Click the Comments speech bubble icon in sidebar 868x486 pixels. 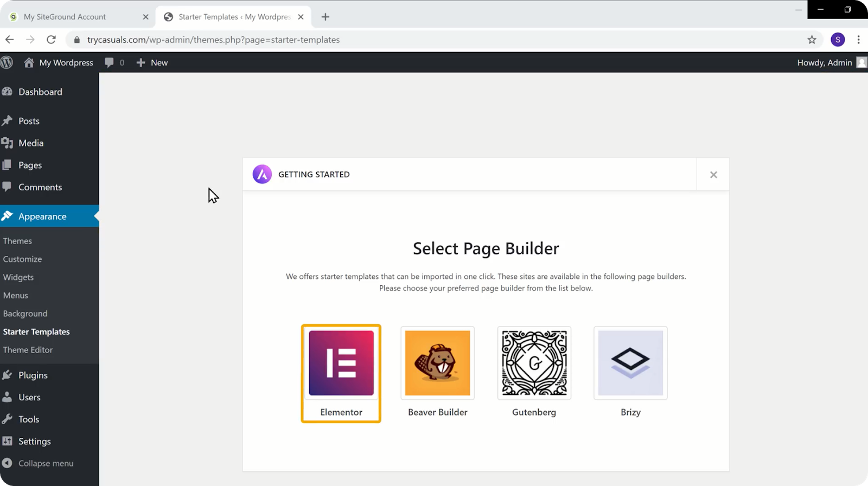[7, 187]
